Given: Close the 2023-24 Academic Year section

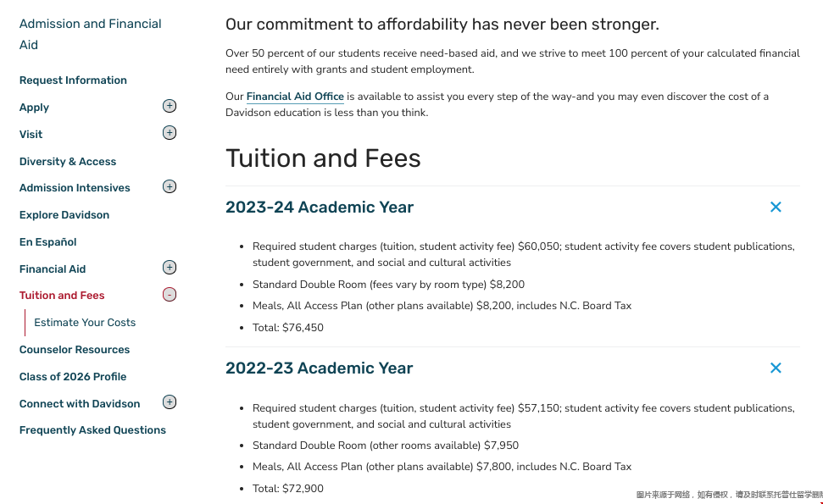Looking at the screenshot, I should click(776, 208).
